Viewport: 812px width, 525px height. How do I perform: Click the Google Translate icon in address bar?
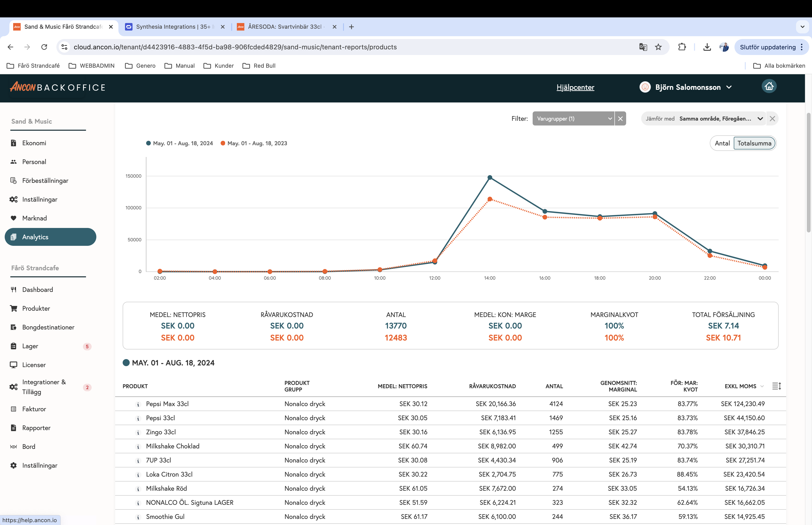pos(643,47)
